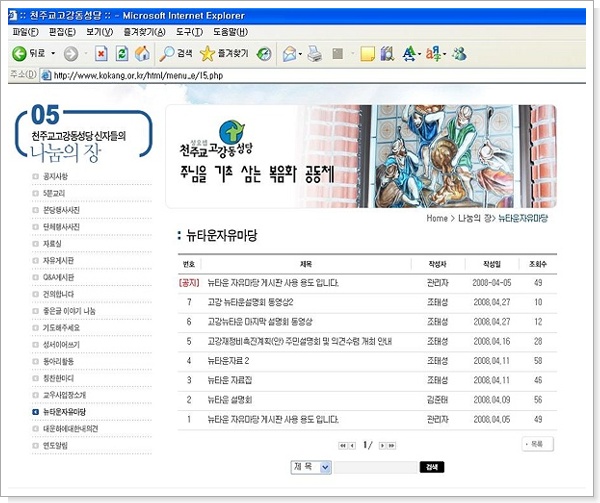Open post 2 '뉴타운 설명회'
600x503 pixels.
[x=230, y=400]
